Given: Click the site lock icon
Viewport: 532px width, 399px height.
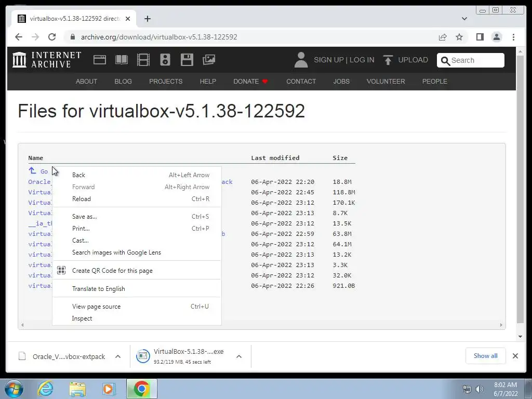Looking at the screenshot, I should [x=72, y=37].
